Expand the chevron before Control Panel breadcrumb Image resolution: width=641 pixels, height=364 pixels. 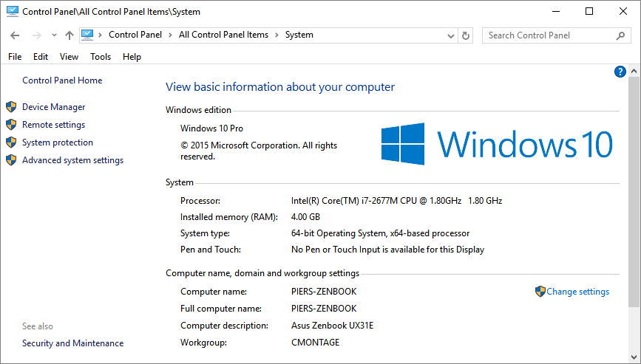(x=100, y=35)
